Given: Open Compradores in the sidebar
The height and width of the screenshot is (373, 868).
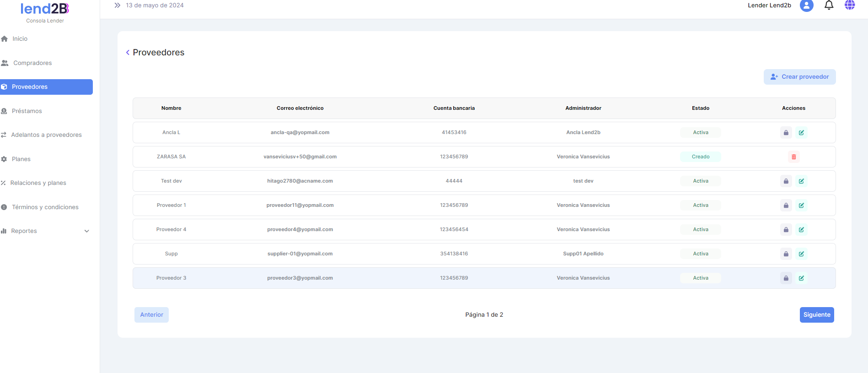Looking at the screenshot, I should (32, 63).
